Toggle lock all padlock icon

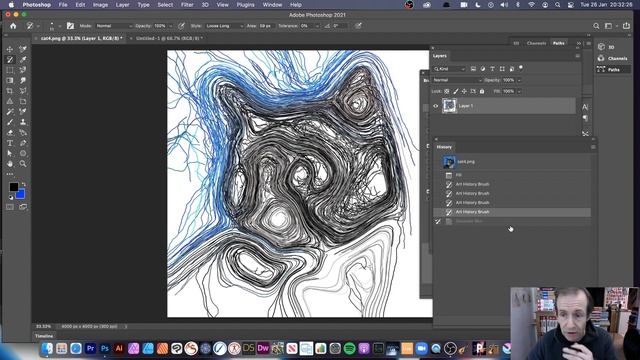click(482, 91)
